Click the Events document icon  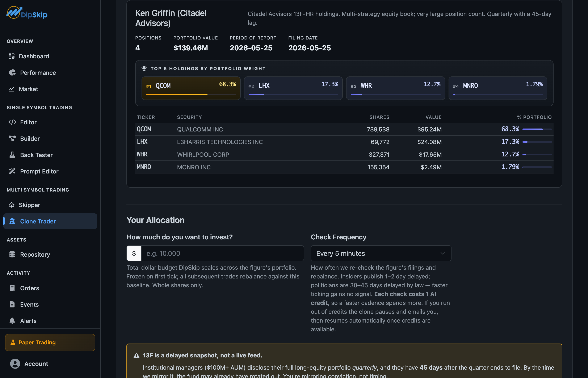click(x=12, y=304)
